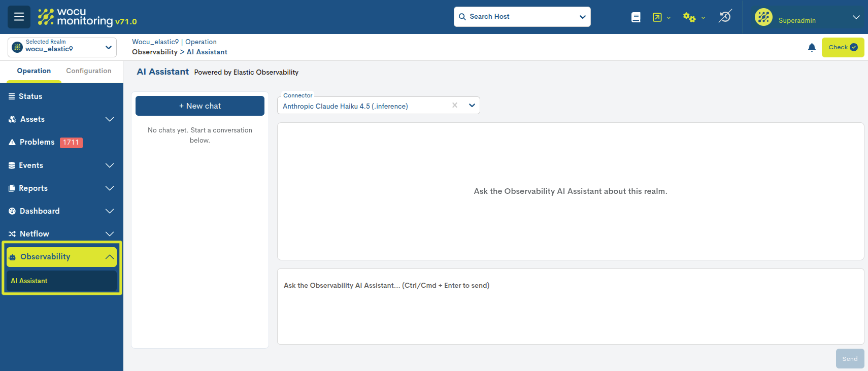Viewport: 868px width, 371px height.
Task: Click the WOCU monitoring logo
Action: [x=75, y=17]
